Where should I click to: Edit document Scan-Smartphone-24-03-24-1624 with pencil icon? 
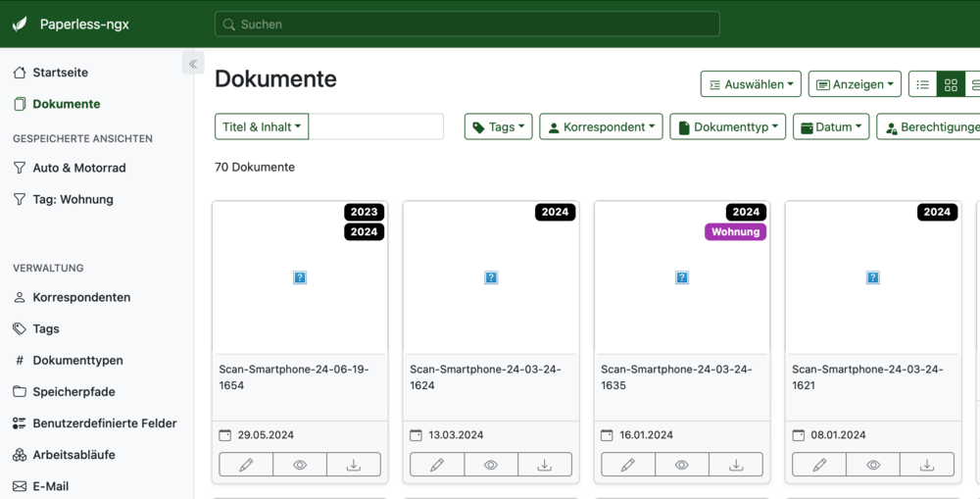(437, 465)
